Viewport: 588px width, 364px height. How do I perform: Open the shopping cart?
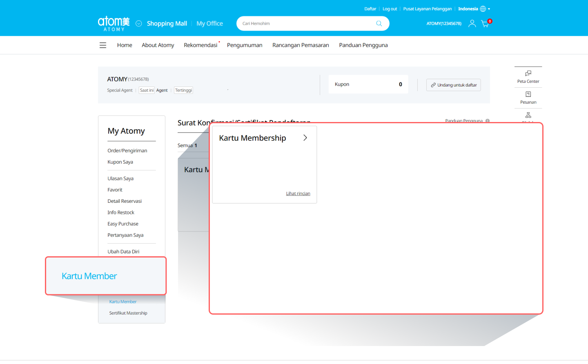click(x=485, y=24)
